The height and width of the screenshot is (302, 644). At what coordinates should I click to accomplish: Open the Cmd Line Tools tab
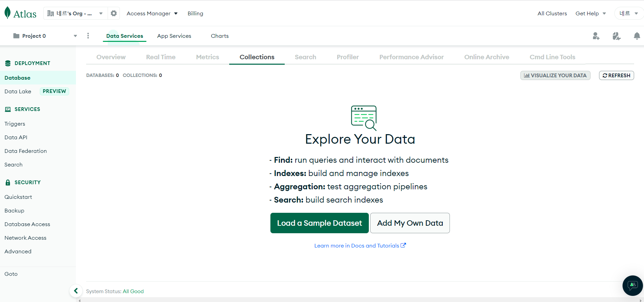[552, 57]
